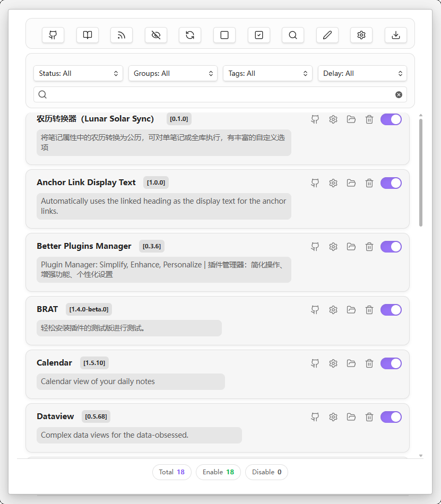The width and height of the screenshot is (441, 504).
Task: Click the empty square disable-all icon
Action: (x=224, y=35)
